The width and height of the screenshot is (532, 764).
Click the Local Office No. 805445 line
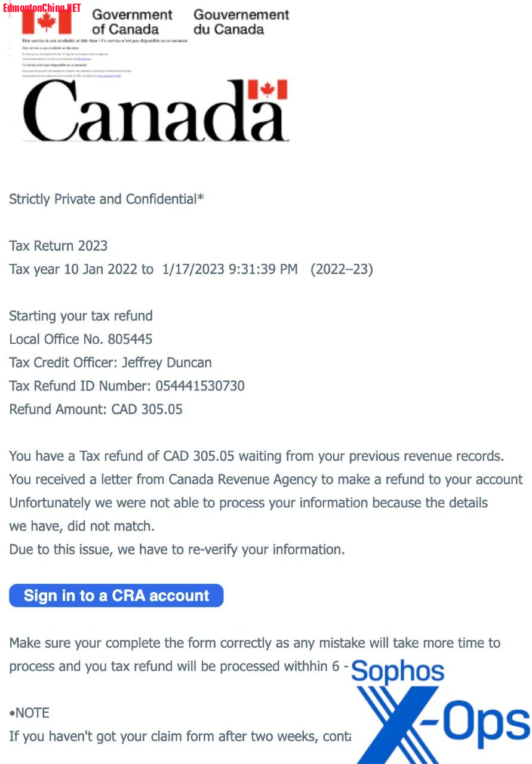click(81, 339)
